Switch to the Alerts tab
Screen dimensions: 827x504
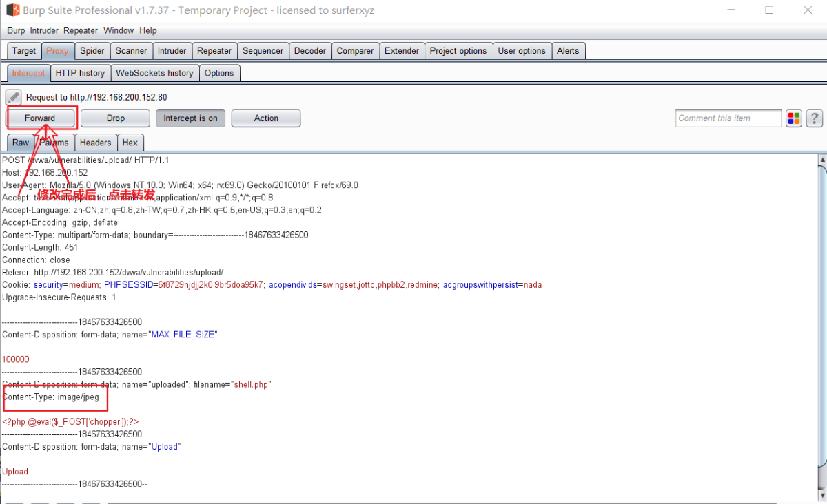[x=568, y=51]
